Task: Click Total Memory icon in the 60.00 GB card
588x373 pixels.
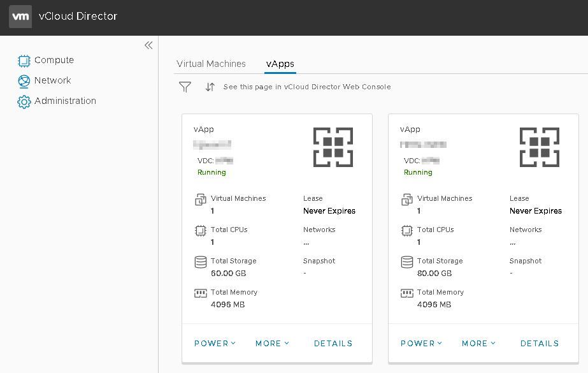Action: 201,293
